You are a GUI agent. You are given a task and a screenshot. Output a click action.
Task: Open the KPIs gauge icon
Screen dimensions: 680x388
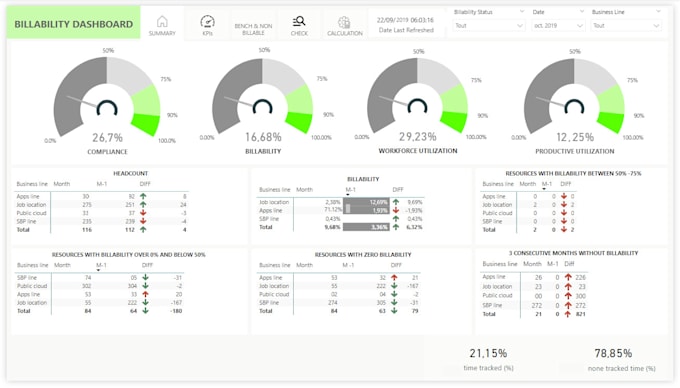click(x=207, y=22)
